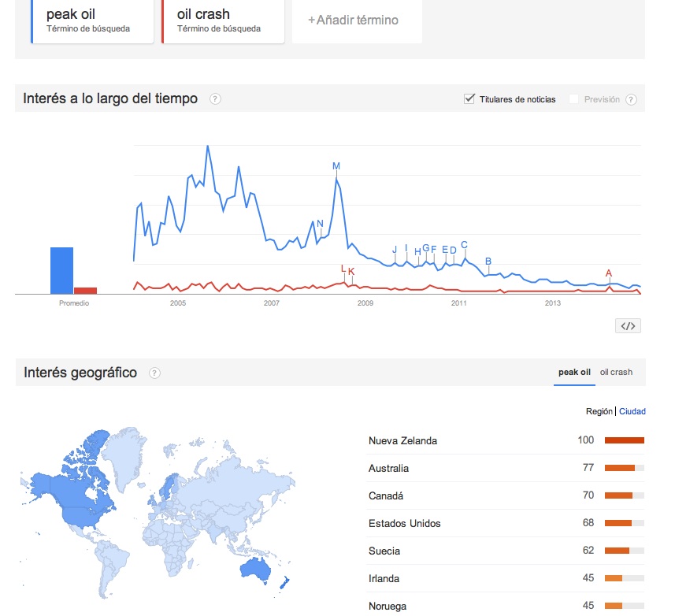
Task: Enable the Previsión checkbox
Action: 574,98
